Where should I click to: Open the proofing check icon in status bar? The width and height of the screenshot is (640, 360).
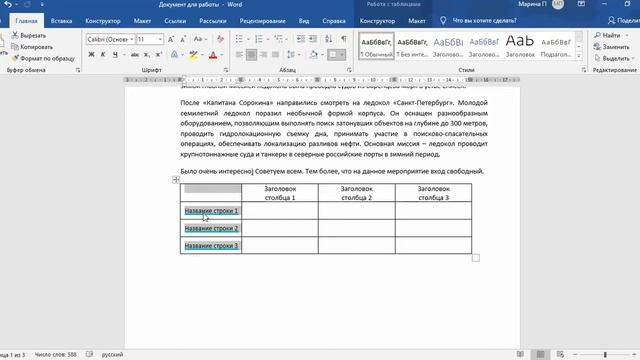(x=89, y=354)
